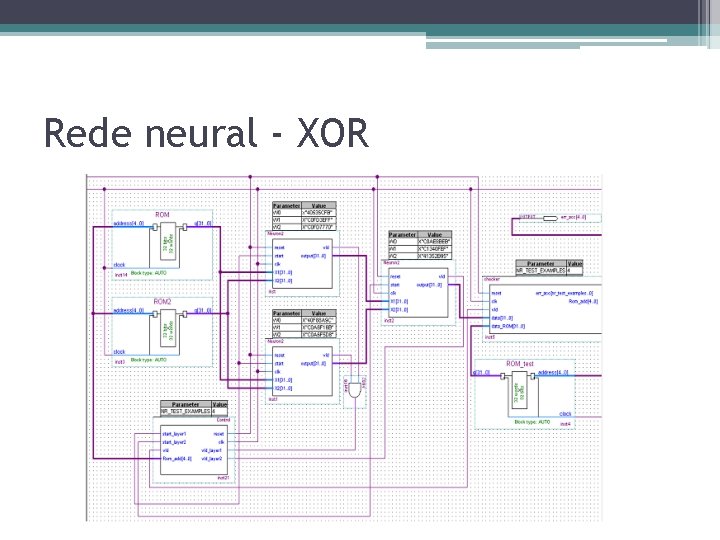Image resolution: width=720 pixels, height=540 pixels.
Task: Click 'Block type: AUTO' under ROM block
Action: (x=148, y=273)
